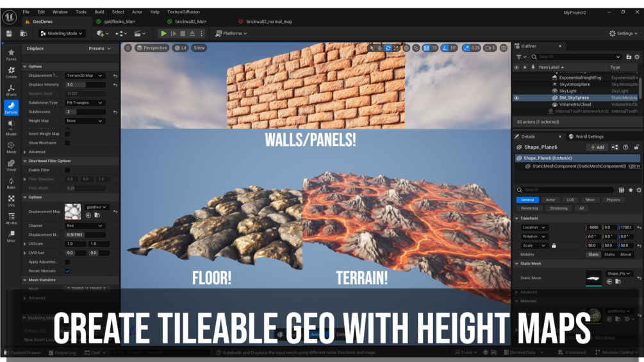Toggle Apply Adjustme... checkbox

[67, 262]
